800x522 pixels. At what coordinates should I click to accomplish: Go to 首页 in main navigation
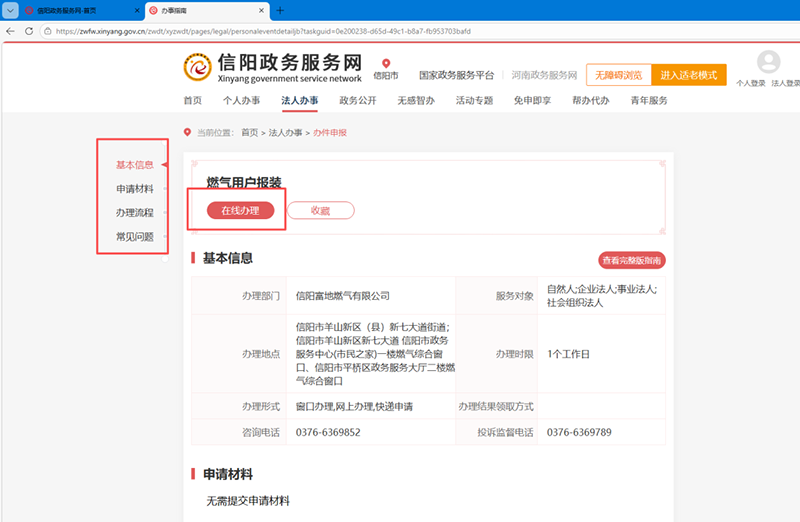tap(192, 101)
